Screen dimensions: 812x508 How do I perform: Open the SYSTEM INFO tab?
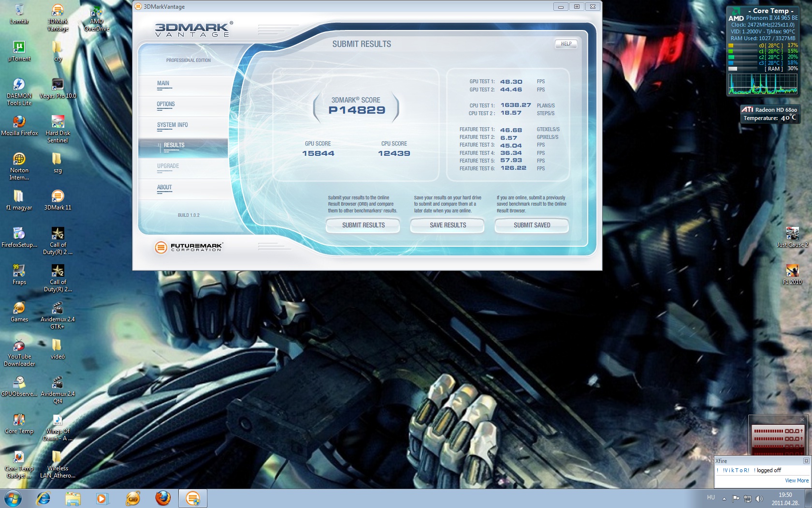[x=183, y=127]
